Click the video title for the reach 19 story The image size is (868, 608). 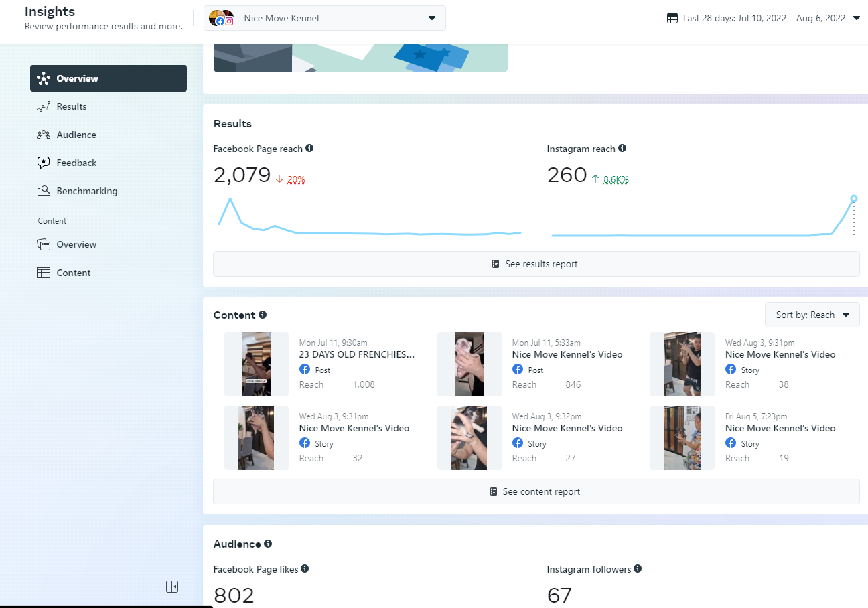tap(780, 428)
